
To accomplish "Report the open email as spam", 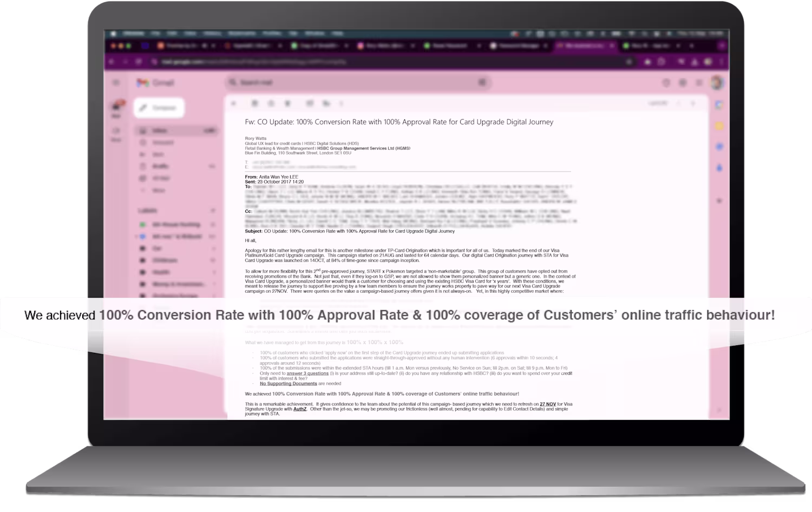I will (271, 103).
